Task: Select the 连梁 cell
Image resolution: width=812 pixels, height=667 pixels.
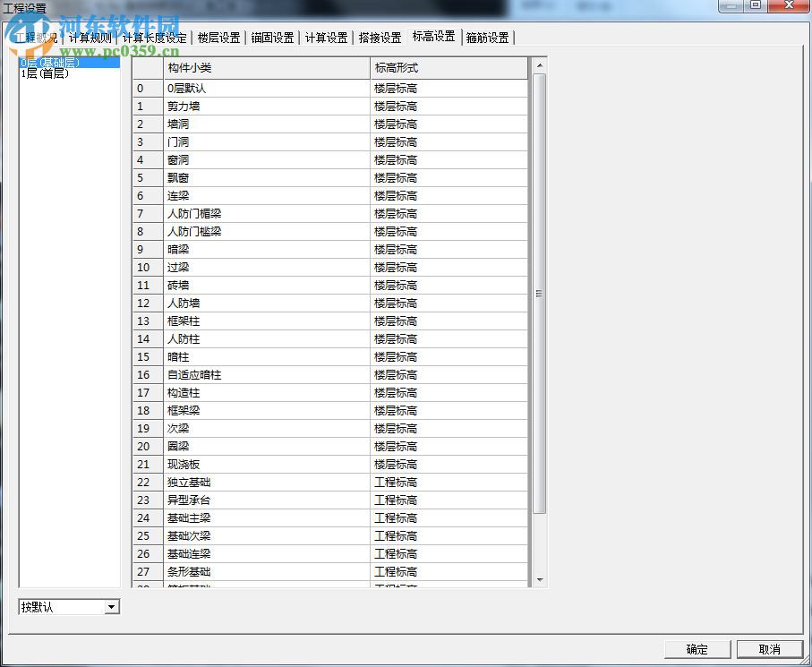Action: tap(267, 196)
